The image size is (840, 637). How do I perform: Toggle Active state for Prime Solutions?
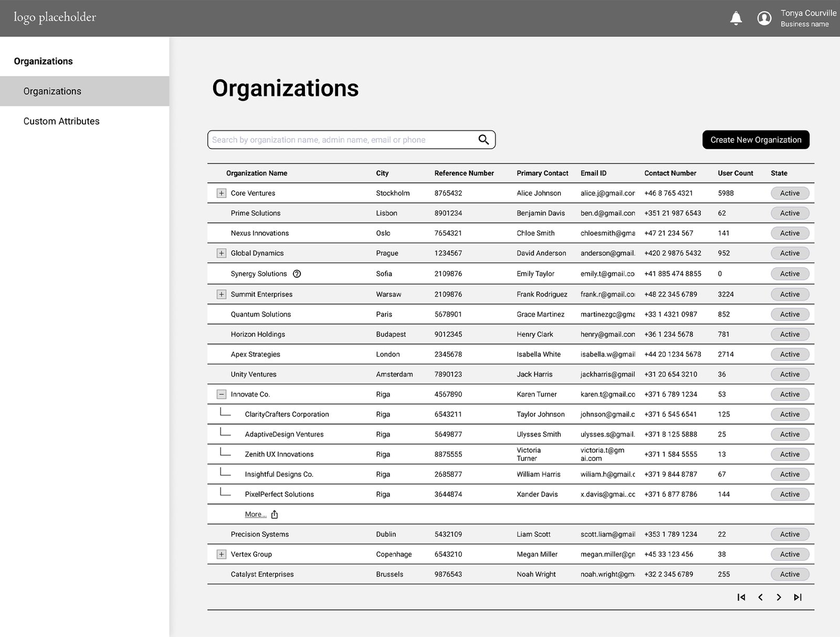point(790,213)
